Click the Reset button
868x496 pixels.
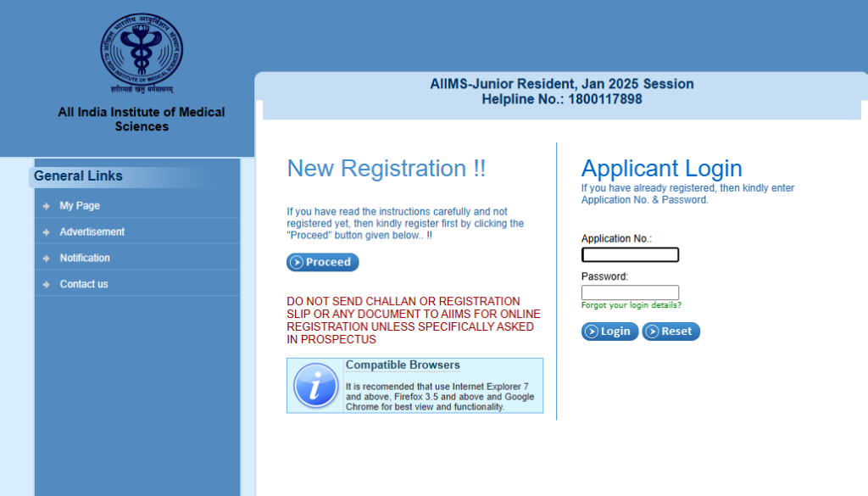(x=671, y=331)
